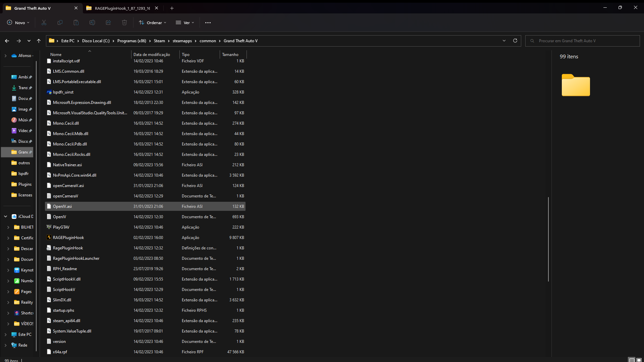Open the Ordenar sort dropdown
Image resolution: width=644 pixels, height=362 pixels.
153,22
